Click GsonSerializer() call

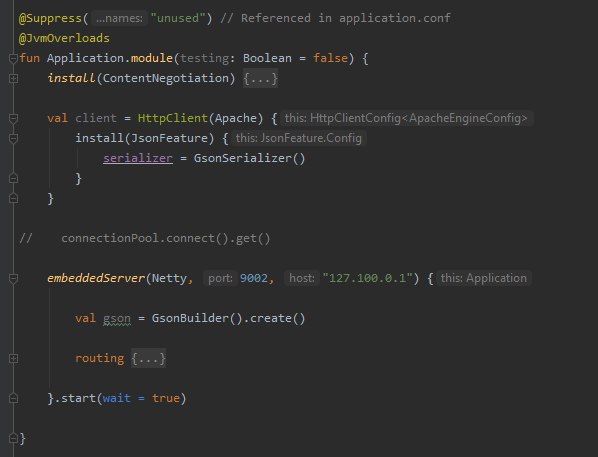coord(249,158)
